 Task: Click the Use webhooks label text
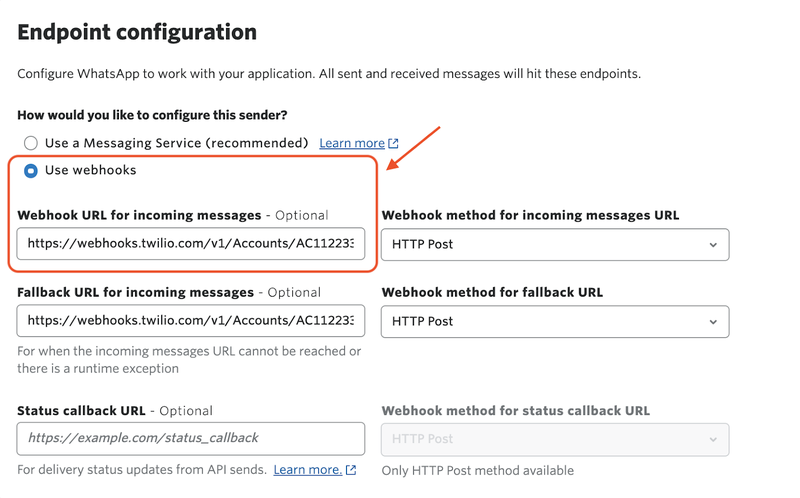tap(90, 170)
